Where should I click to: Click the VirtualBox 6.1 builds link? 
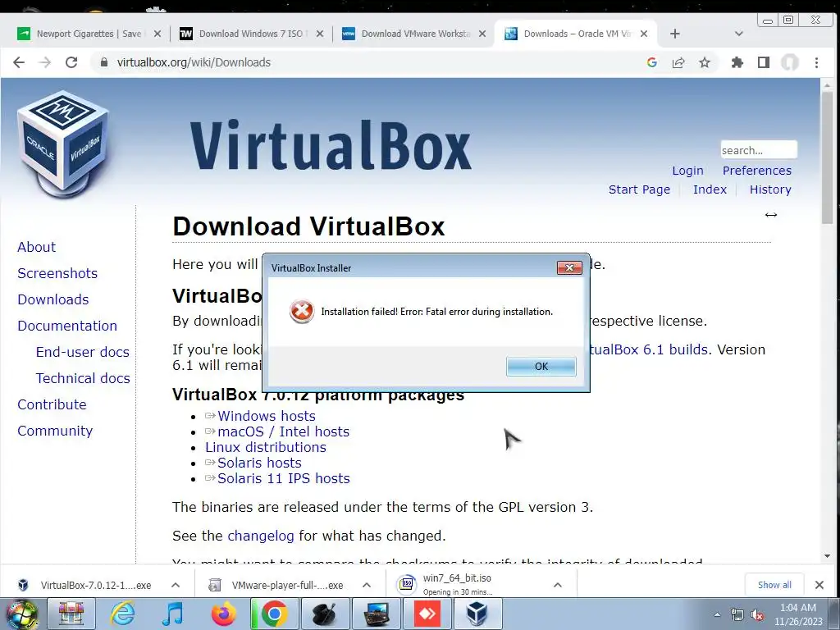coord(649,349)
